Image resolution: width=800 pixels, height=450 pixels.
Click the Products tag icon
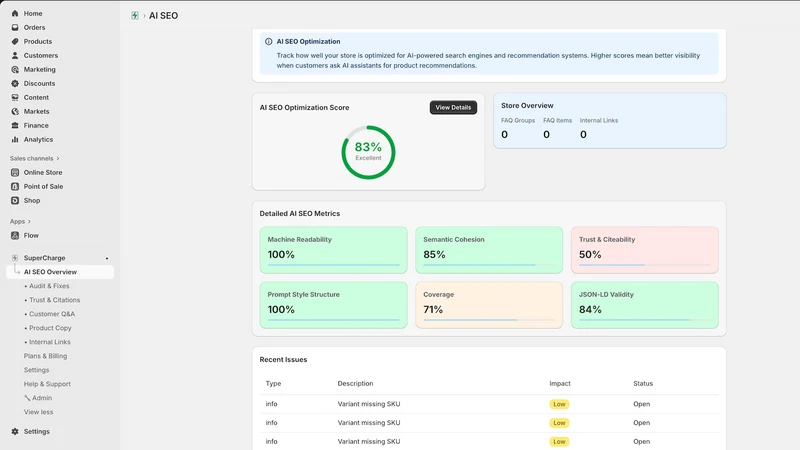(15, 41)
